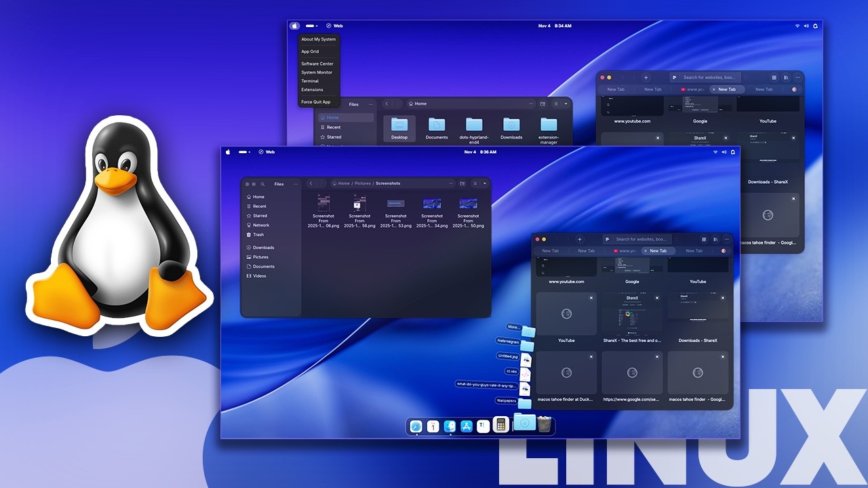The height and width of the screenshot is (488, 868).
Task: Select Software Center in the open menu
Action: tap(319, 64)
